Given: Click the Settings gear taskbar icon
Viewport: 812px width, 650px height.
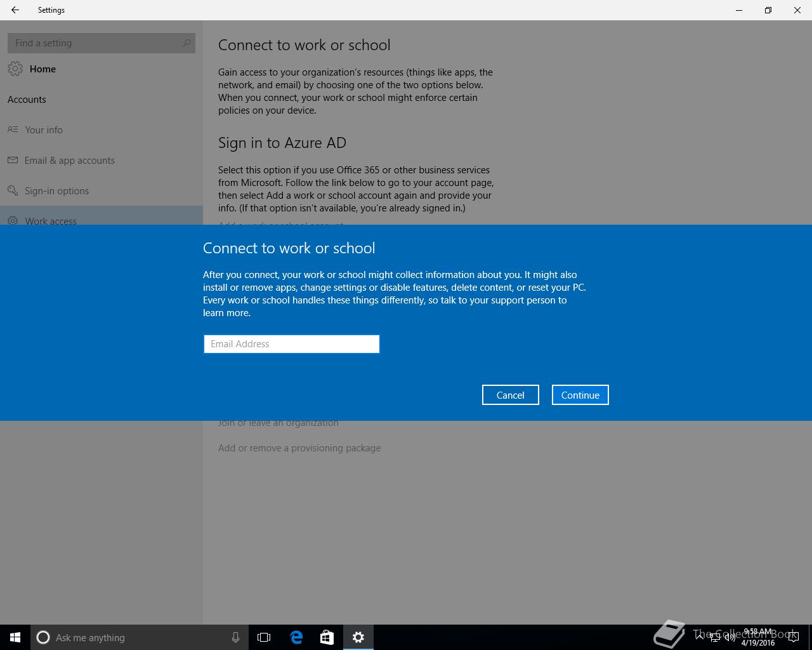Looking at the screenshot, I should point(358,637).
